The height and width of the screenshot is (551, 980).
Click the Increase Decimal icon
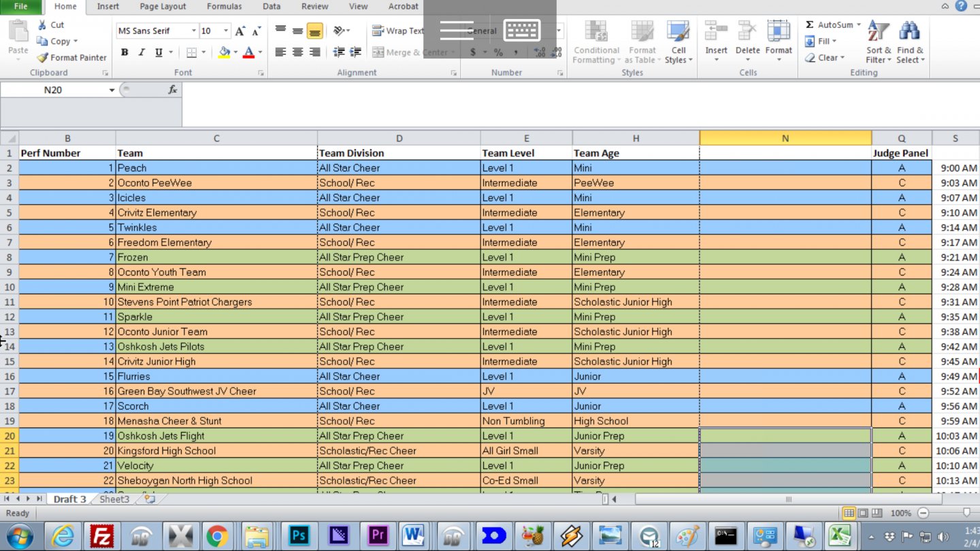[540, 52]
